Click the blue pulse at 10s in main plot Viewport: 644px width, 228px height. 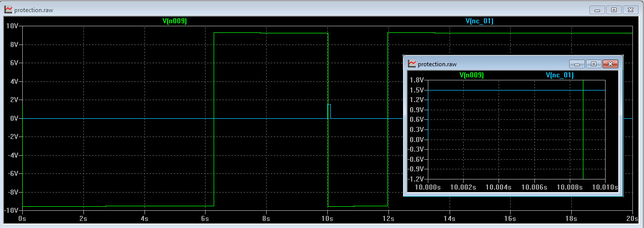pyautogui.click(x=329, y=111)
